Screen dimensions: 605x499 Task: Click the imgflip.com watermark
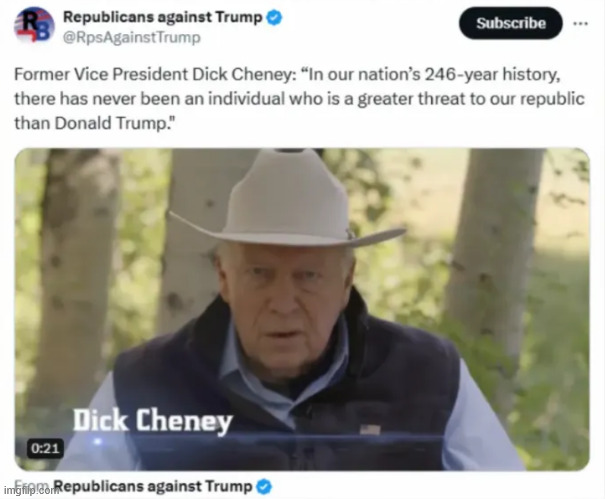coord(29,491)
